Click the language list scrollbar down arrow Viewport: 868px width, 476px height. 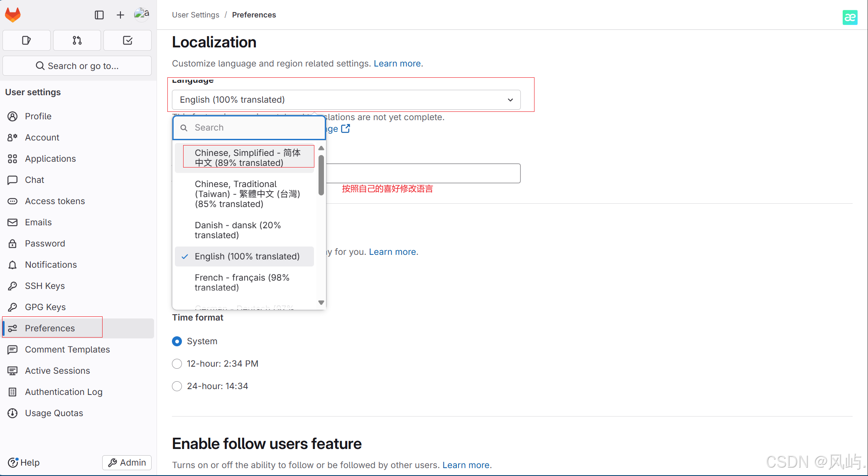[x=321, y=303]
